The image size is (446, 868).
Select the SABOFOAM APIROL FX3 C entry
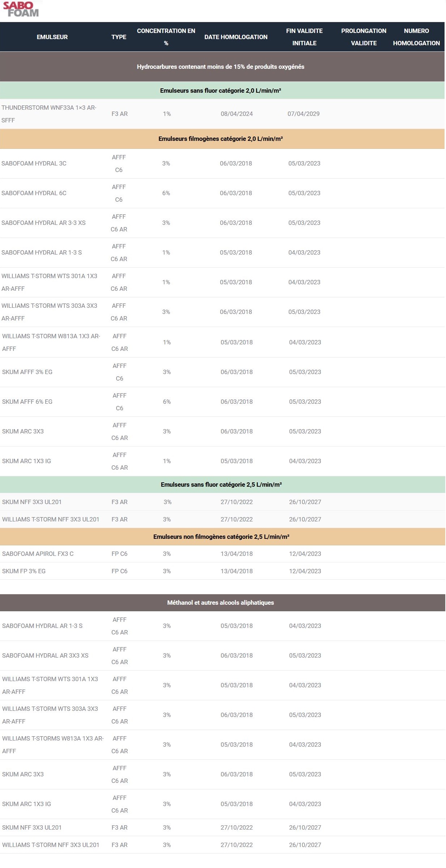tap(38, 554)
